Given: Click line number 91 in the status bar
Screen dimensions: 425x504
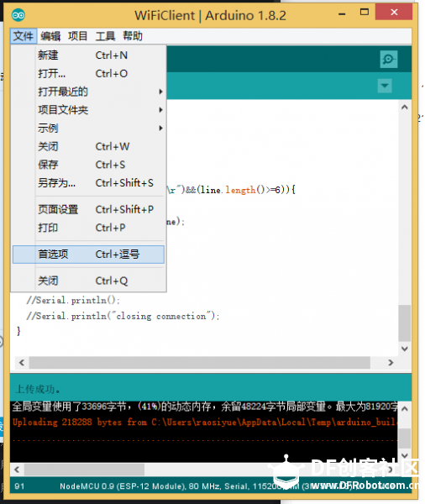Looking at the screenshot, I should 19,486.
